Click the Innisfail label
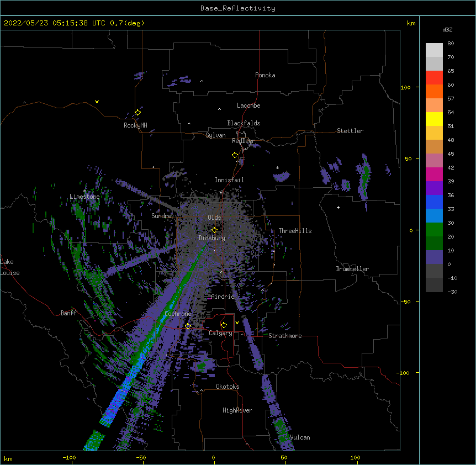The width and height of the screenshot is (476, 465). 229,180
